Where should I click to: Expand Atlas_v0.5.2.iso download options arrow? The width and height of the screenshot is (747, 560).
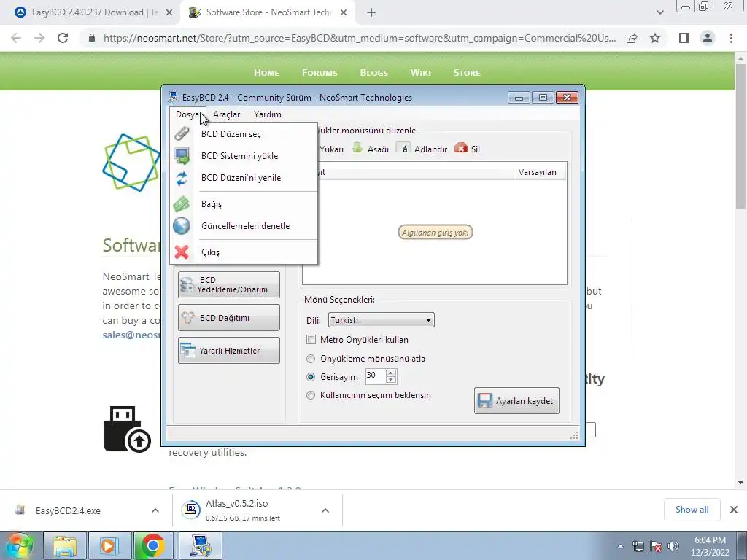(x=325, y=510)
